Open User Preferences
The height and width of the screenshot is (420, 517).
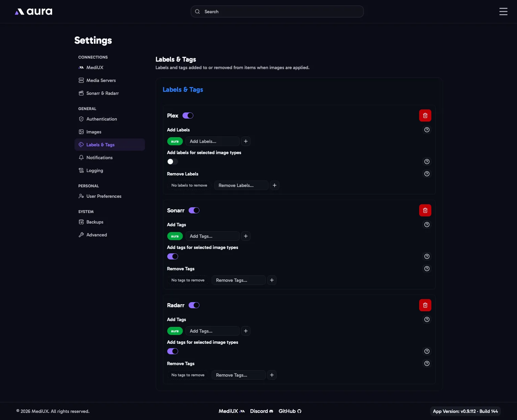pyautogui.click(x=110, y=196)
